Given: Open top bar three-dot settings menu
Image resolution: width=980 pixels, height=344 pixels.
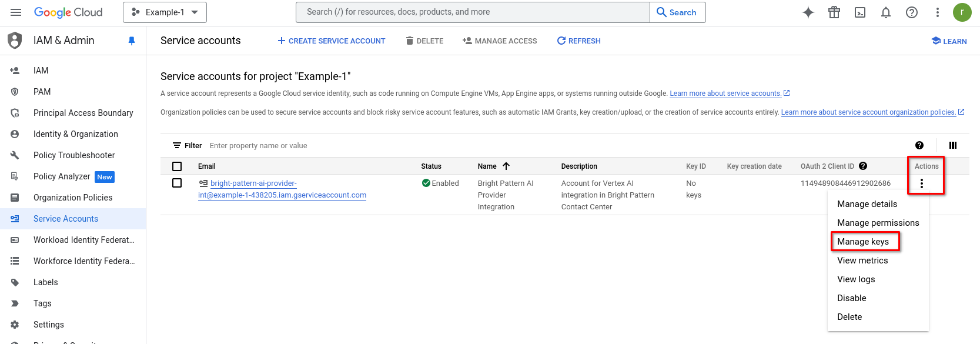Looking at the screenshot, I should [x=938, y=12].
